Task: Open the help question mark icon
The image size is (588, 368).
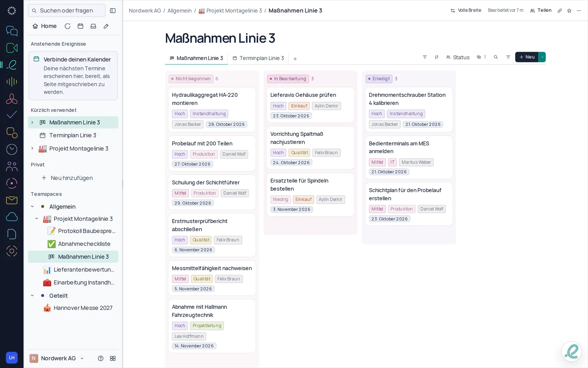Action: [x=100, y=358]
